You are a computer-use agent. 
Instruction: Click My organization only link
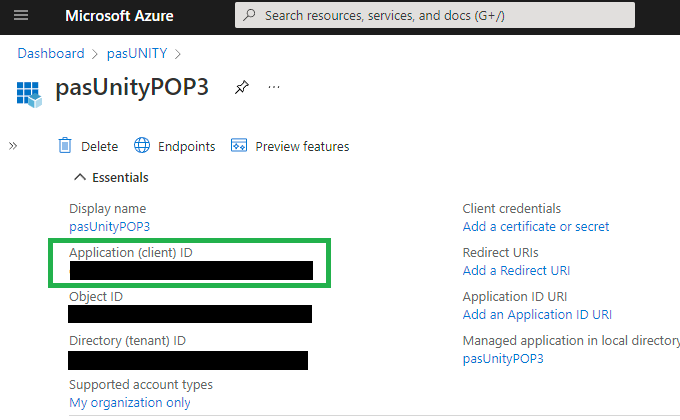[130, 403]
